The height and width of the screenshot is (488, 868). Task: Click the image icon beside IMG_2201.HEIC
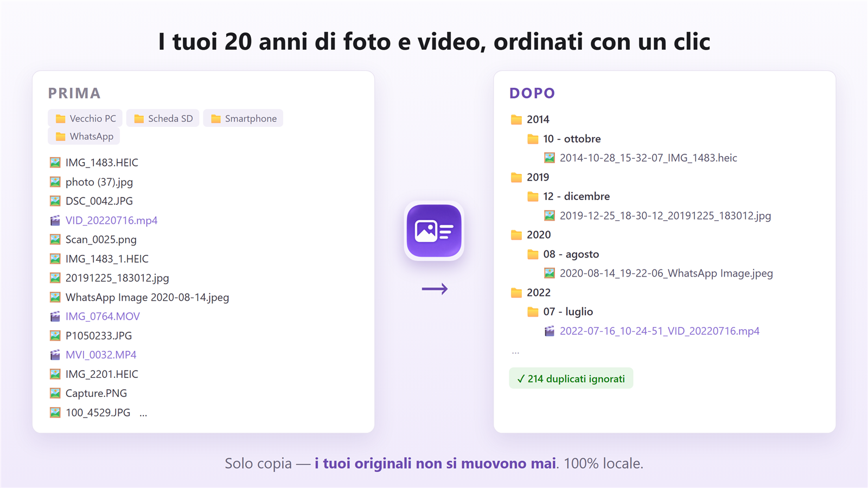click(55, 374)
